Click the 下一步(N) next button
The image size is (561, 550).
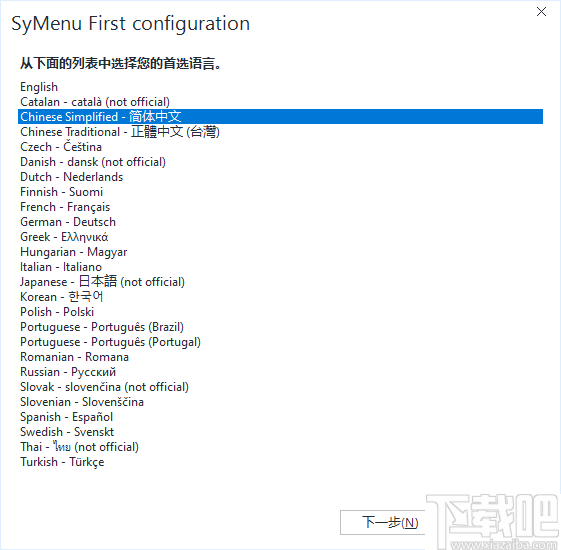(x=383, y=522)
